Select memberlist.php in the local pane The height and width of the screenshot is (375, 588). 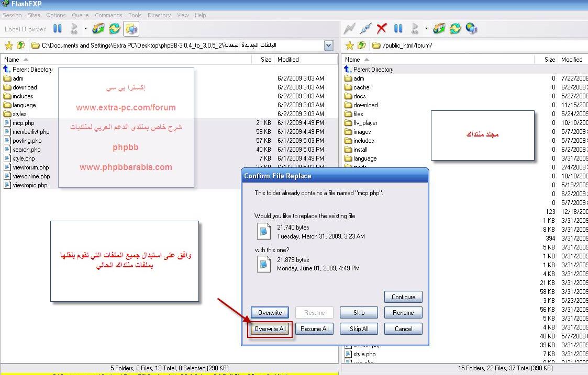[27, 132]
